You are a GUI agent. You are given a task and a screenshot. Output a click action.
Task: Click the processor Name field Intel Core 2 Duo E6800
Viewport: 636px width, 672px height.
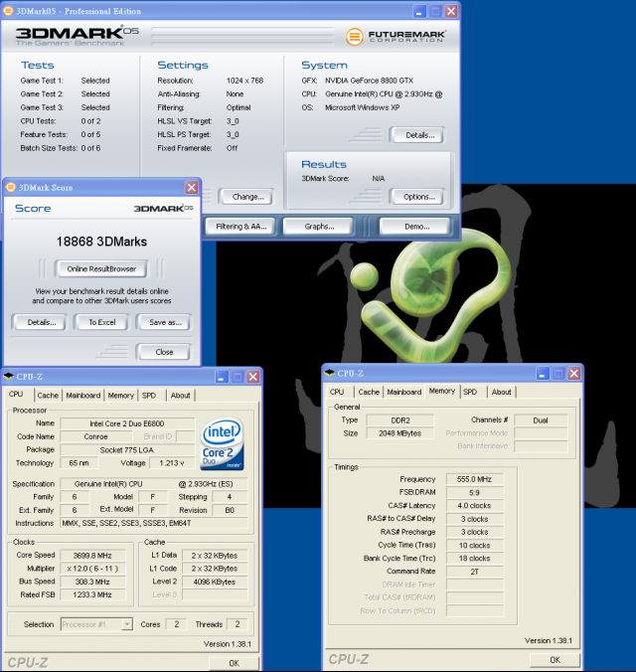(x=127, y=423)
